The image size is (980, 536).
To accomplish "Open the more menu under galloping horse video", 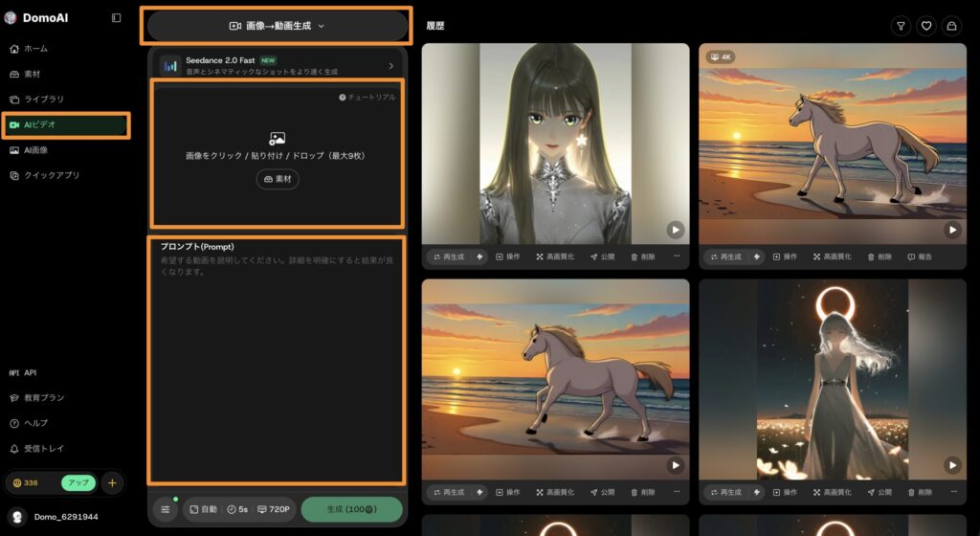I will pyautogui.click(x=677, y=492).
